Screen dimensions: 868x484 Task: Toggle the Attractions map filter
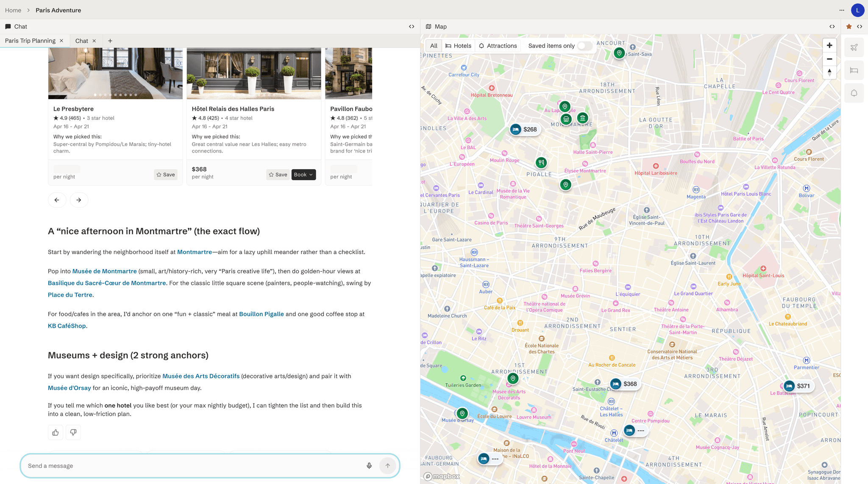[498, 46]
